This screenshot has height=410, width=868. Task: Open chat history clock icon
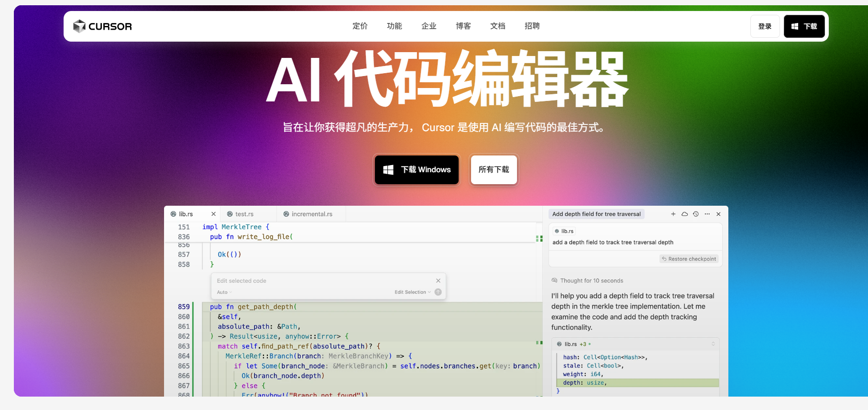tap(696, 214)
